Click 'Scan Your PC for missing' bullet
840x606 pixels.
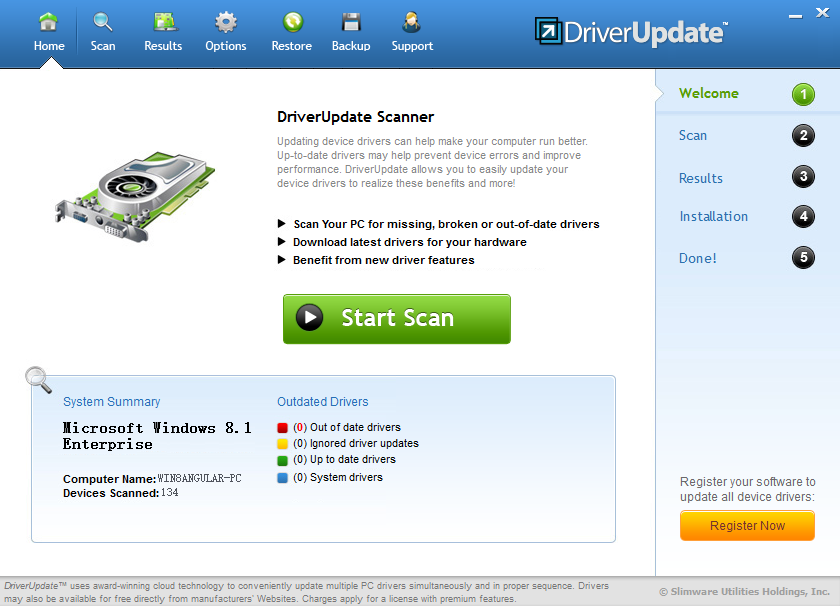[446, 224]
